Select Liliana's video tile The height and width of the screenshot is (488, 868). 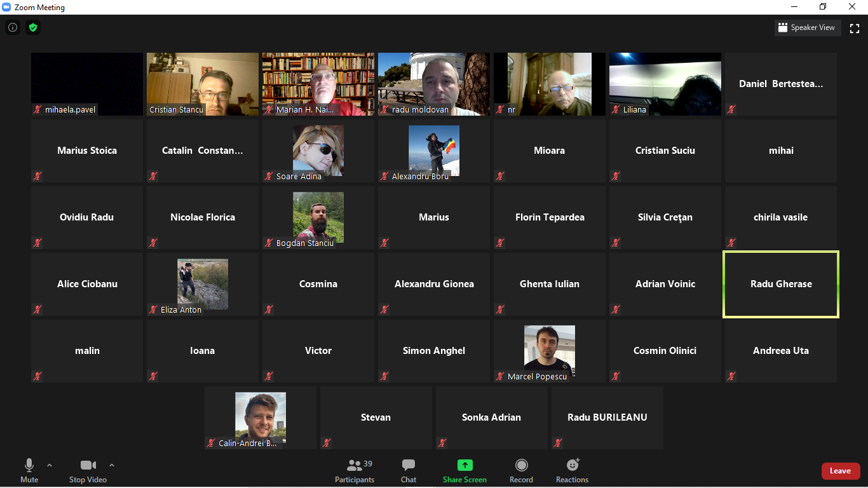coord(665,84)
